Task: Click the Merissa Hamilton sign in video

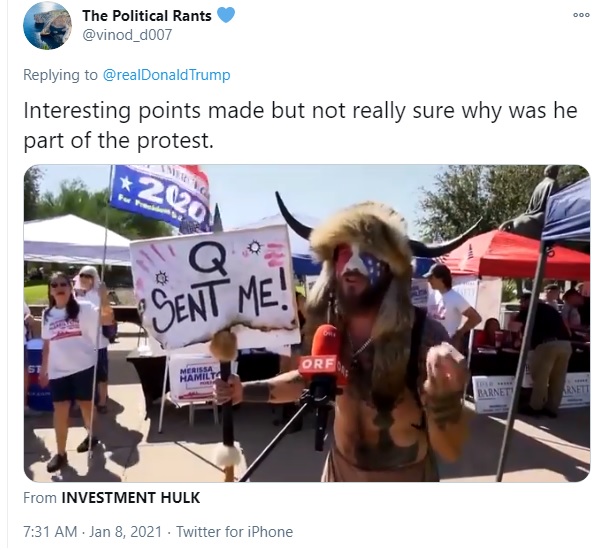Action: pos(195,377)
